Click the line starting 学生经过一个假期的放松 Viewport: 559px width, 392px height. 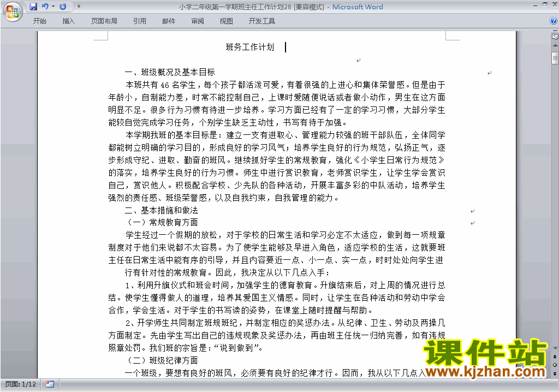point(285,235)
